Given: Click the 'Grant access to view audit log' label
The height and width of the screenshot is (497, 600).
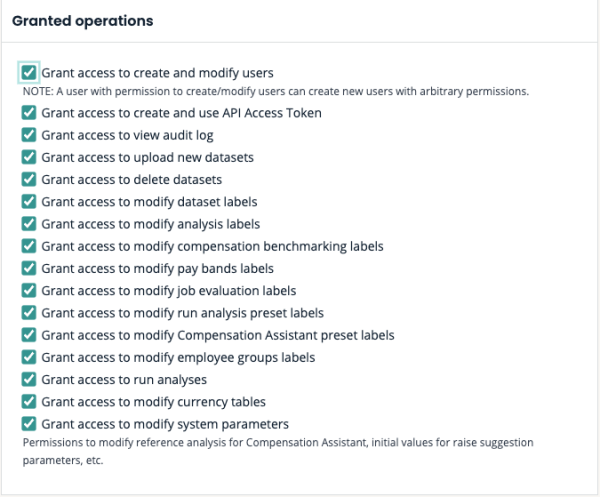Looking at the screenshot, I should [127, 135].
